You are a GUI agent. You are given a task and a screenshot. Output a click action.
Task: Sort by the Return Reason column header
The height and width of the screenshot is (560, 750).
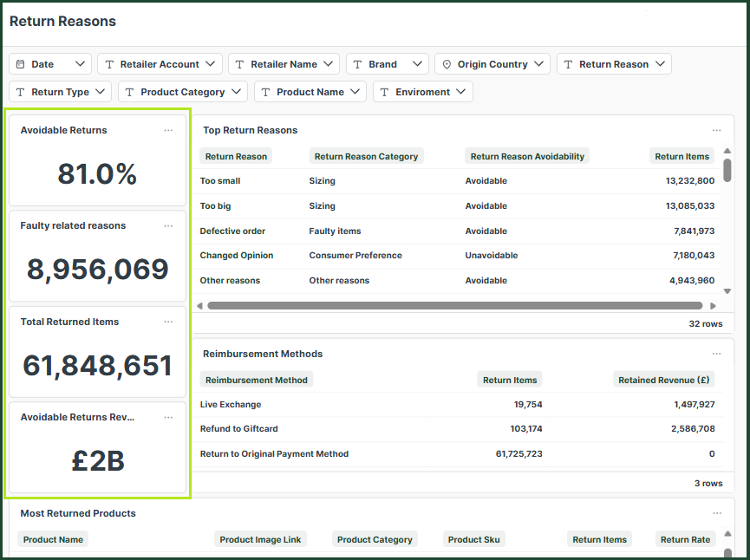(x=236, y=156)
